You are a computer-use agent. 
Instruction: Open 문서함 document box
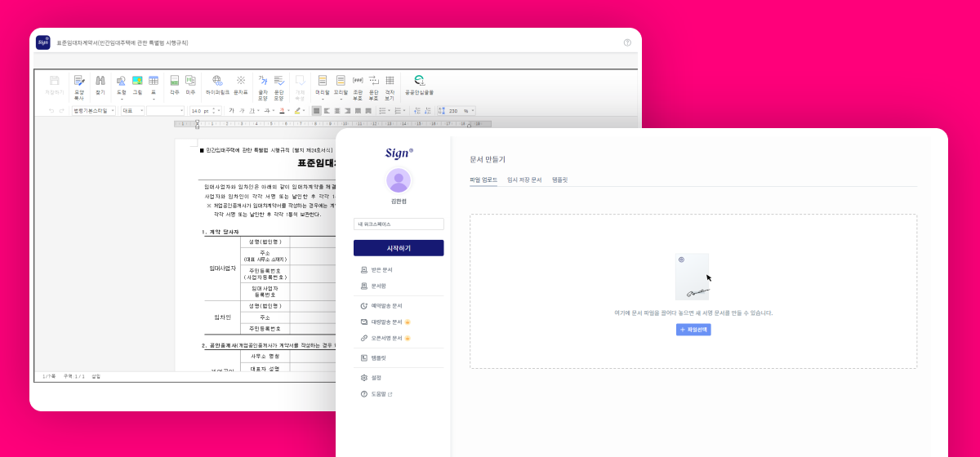coord(373,286)
